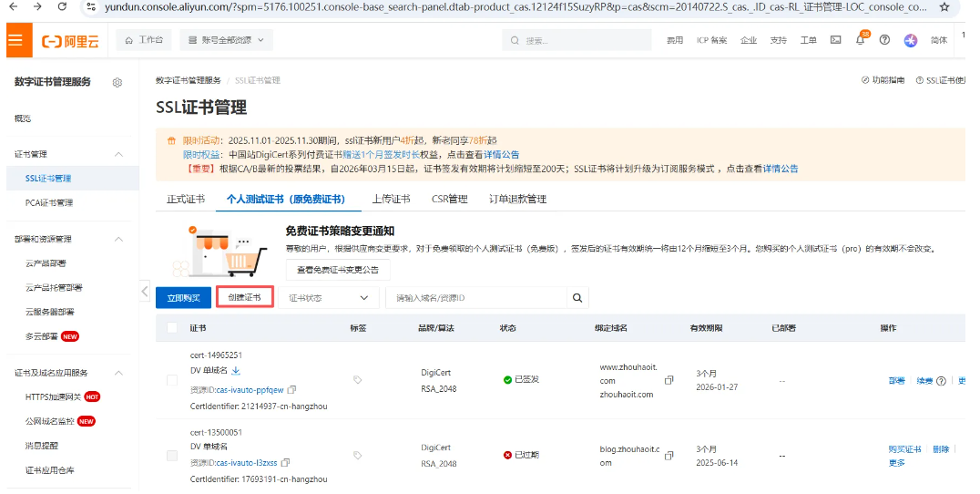Select the checkbox for cert-13500051
This screenshot has width=980, height=494.
(172, 455)
